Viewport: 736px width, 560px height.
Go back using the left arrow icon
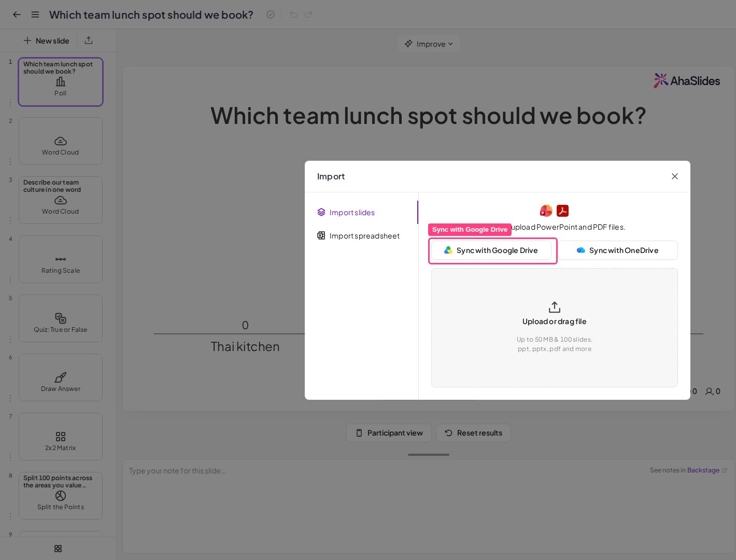(17, 15)
